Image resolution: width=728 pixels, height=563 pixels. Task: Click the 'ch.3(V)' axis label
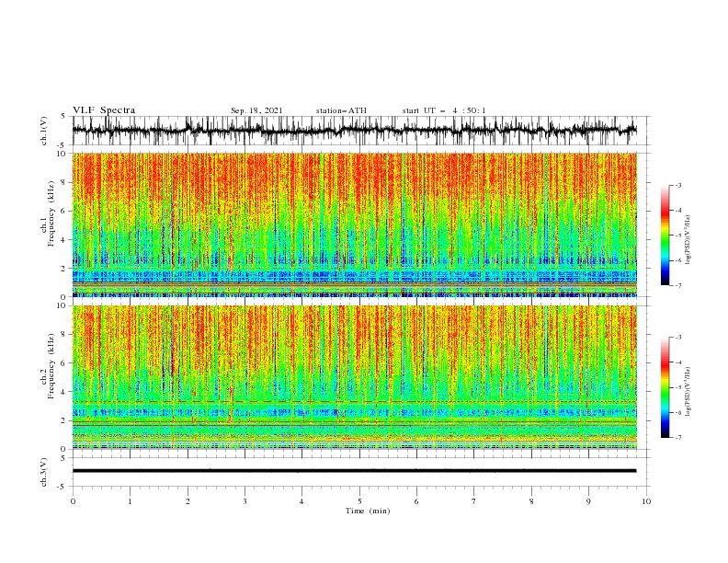click(44, 472)
